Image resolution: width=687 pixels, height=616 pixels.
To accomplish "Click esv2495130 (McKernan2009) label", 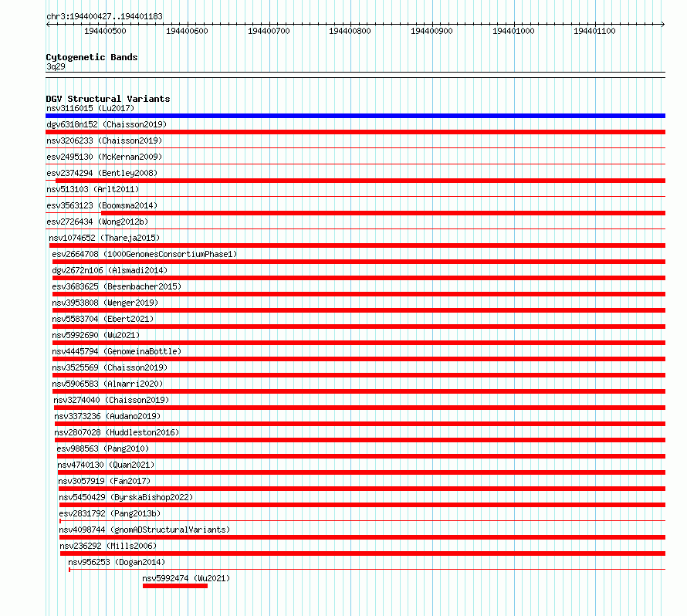I will pos(104,157).
